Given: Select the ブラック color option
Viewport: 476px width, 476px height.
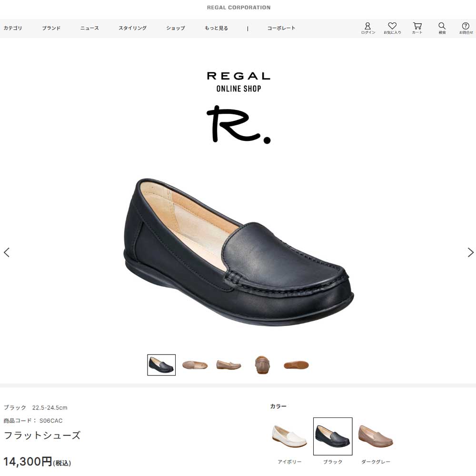Looking at the screenshot, I should 333,436.
